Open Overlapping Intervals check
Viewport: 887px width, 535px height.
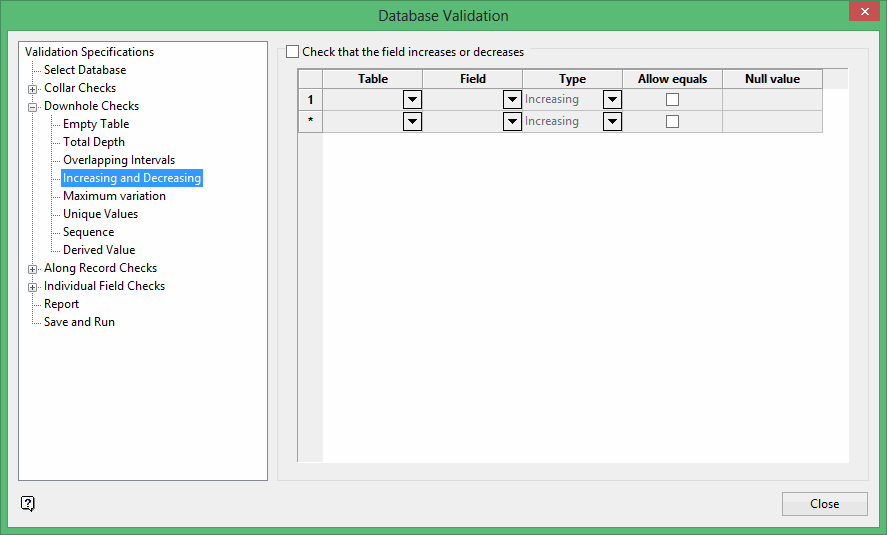click(x=119, y=160)
